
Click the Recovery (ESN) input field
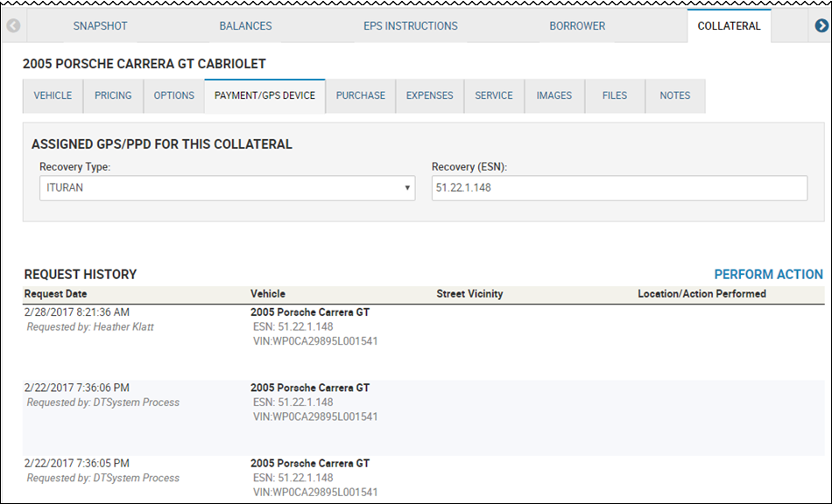tap(619, 188)
